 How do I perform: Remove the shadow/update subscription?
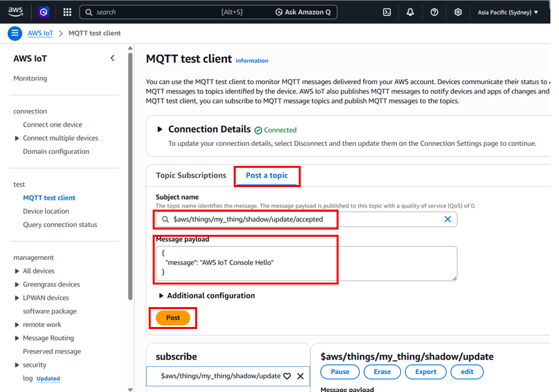300,376
